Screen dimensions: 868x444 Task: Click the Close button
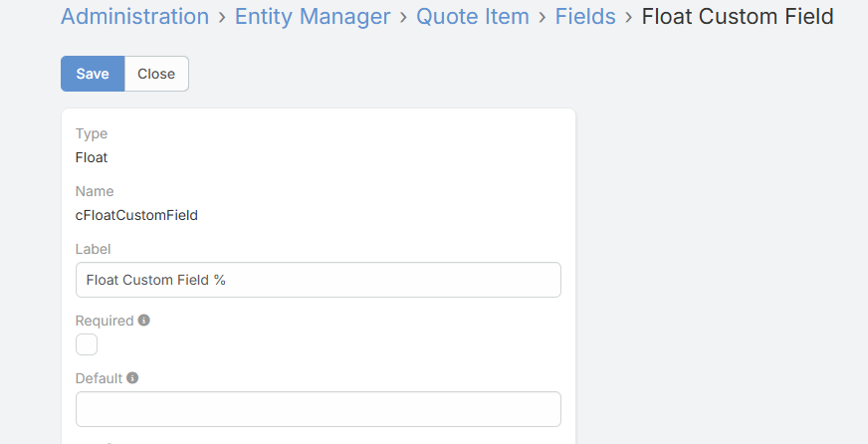[156, 74]
